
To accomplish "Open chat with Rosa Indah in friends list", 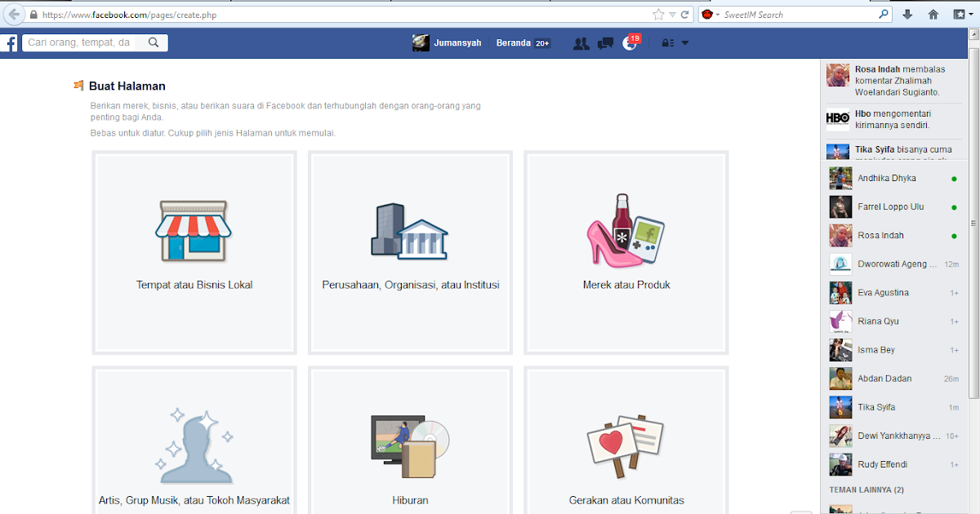I will (893, 236).
